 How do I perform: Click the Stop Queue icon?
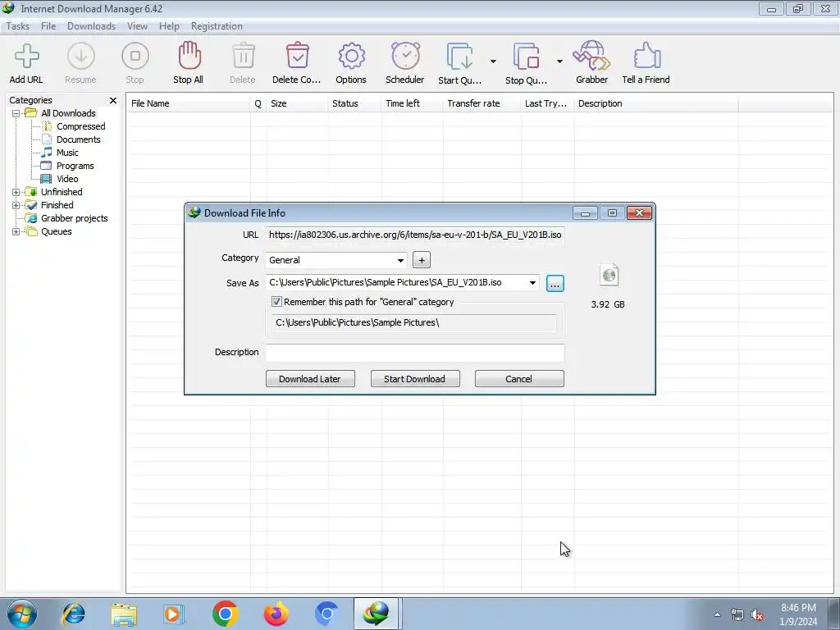(526, 57)
